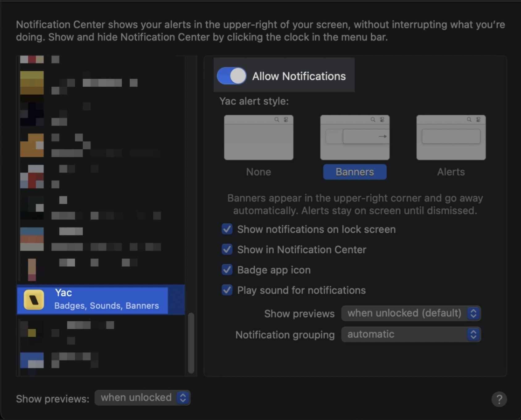Image resolution: width=521 pixels, height=420 pixels.
Task: Click the Banners label button
Action: click(x=355, y=172)
